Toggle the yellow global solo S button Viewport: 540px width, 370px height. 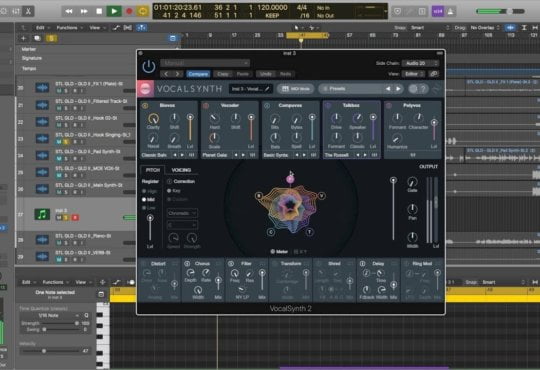coord(51,38)
